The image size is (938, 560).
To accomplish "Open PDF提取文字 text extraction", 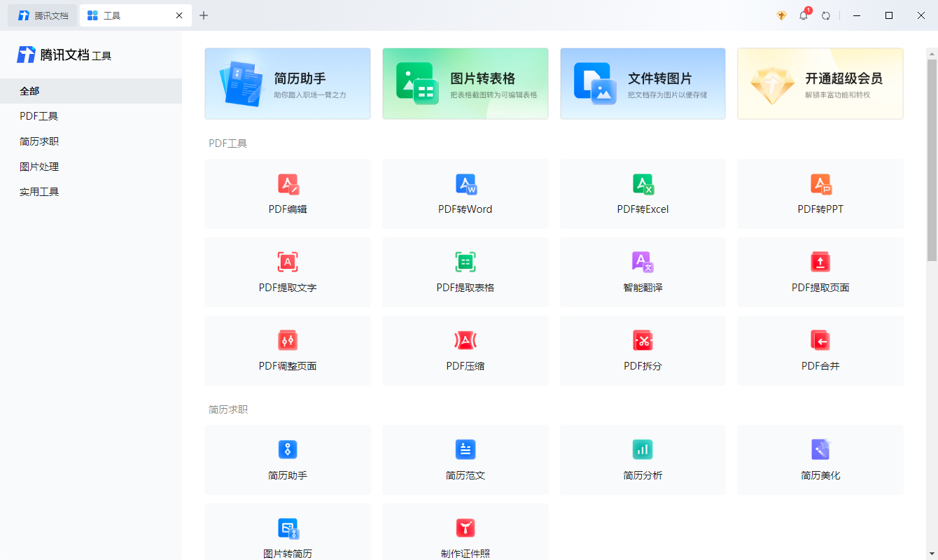I will [x=288, y=272].
